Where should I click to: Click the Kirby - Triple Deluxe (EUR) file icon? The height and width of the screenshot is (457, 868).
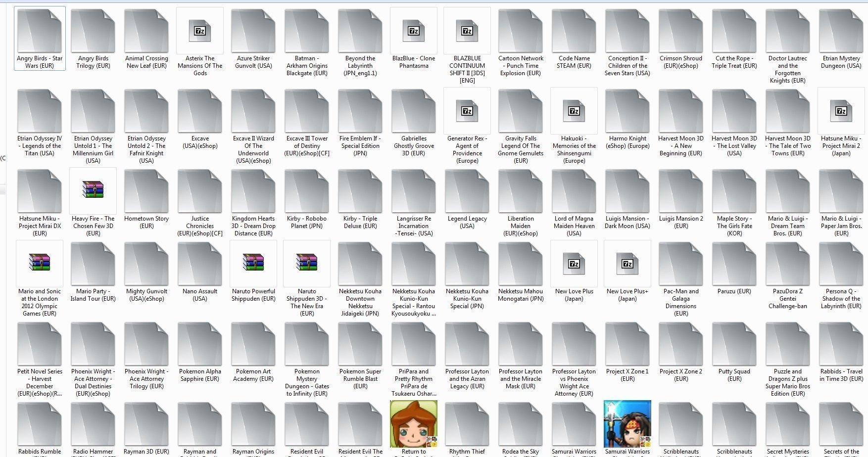tap(360, 191)
